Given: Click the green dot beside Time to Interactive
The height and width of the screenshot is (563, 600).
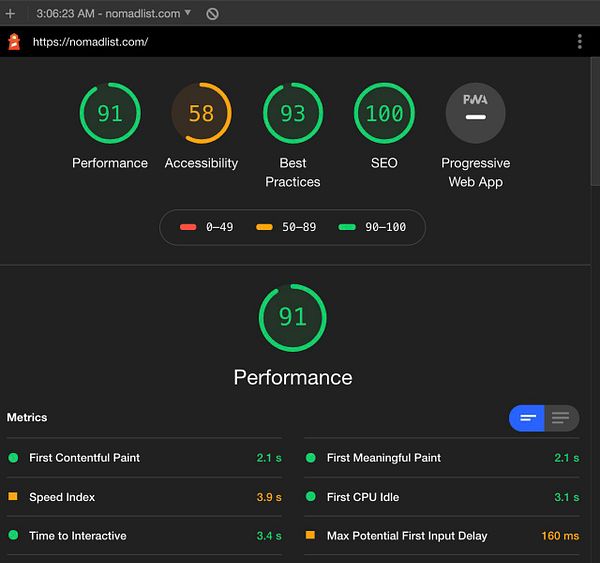Looking at the screenshot, I should coord(13,535).
